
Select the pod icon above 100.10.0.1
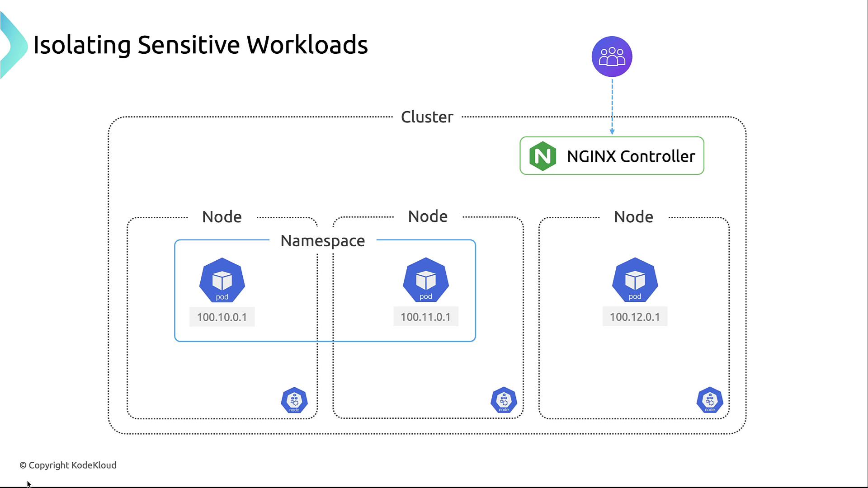[x=222, y=280]
